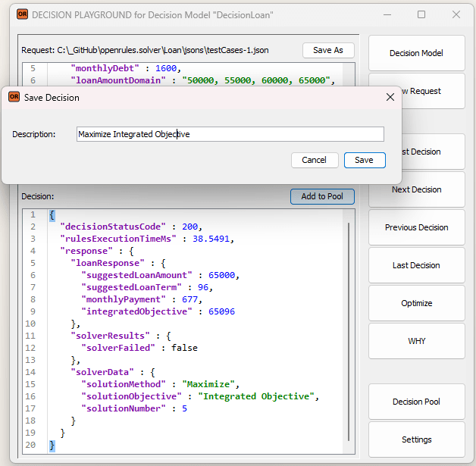Minimize the Decision Playground window
This screenshot has height=466, width=476.
pos(387,14)
